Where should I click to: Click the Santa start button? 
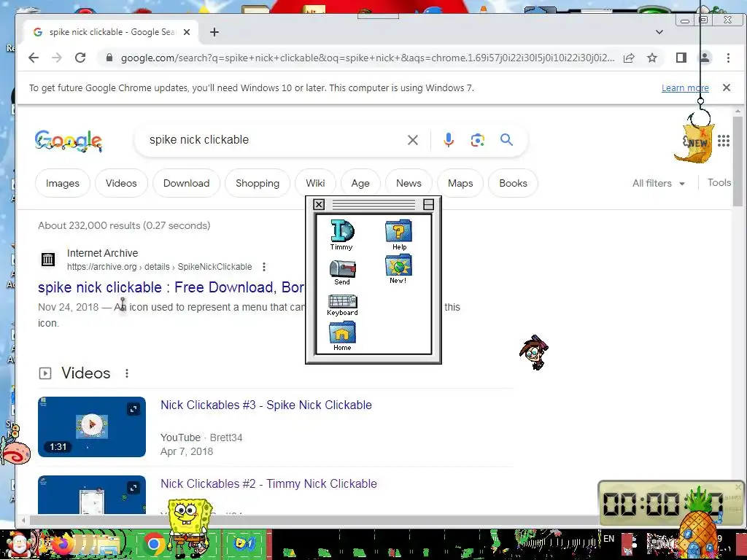click(x=19, y=544)
